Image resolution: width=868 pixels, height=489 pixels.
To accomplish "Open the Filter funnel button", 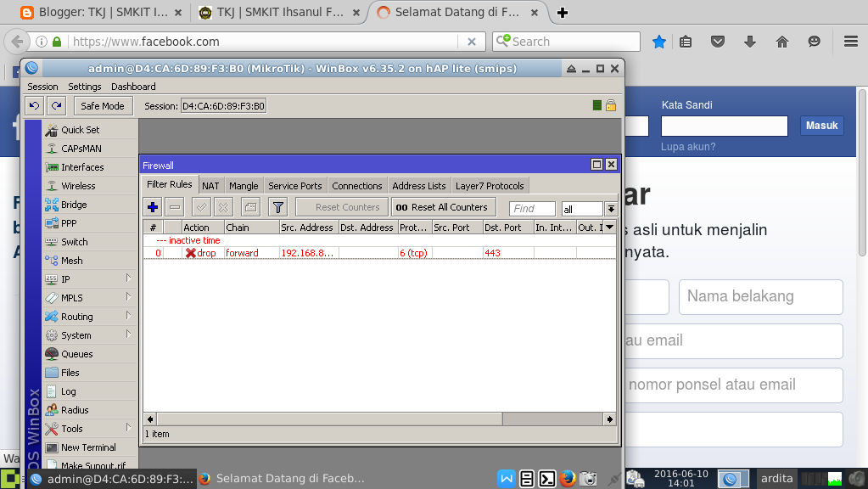I will (x=278, y=207).
